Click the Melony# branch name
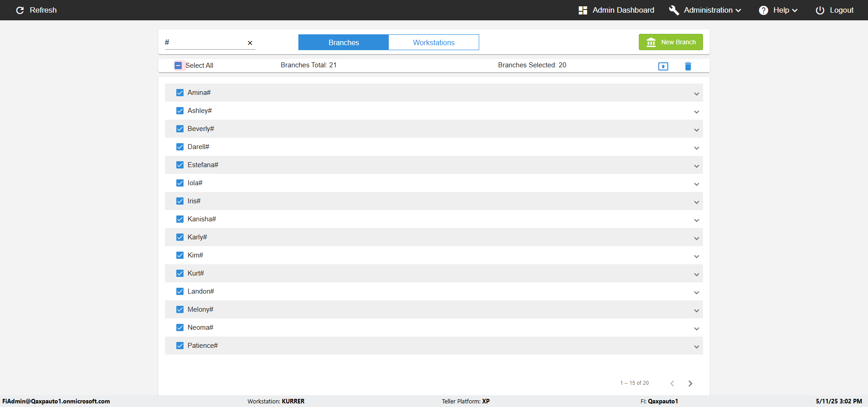The image size is (868, 407). coord(200,309)
